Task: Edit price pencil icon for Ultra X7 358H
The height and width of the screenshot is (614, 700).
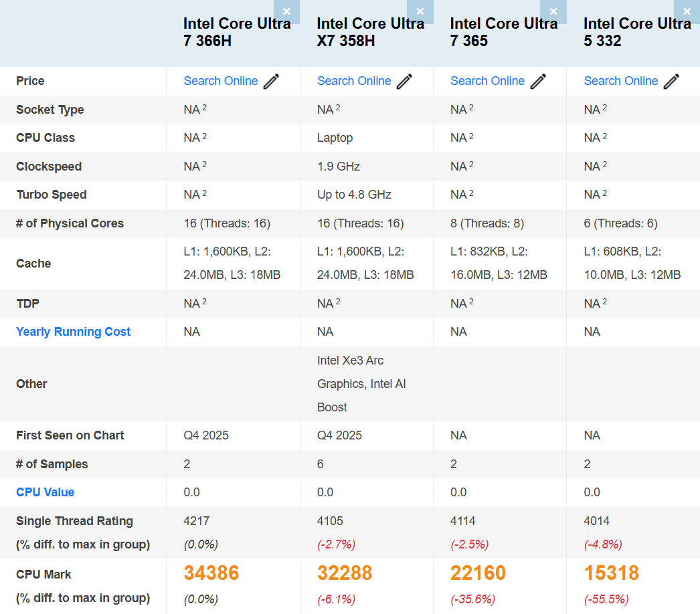Action: pyautogui.click(x=404, y=82)
